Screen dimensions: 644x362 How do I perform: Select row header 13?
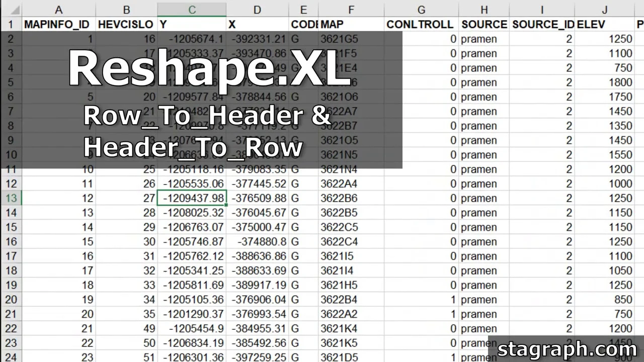tap(11, 198)
